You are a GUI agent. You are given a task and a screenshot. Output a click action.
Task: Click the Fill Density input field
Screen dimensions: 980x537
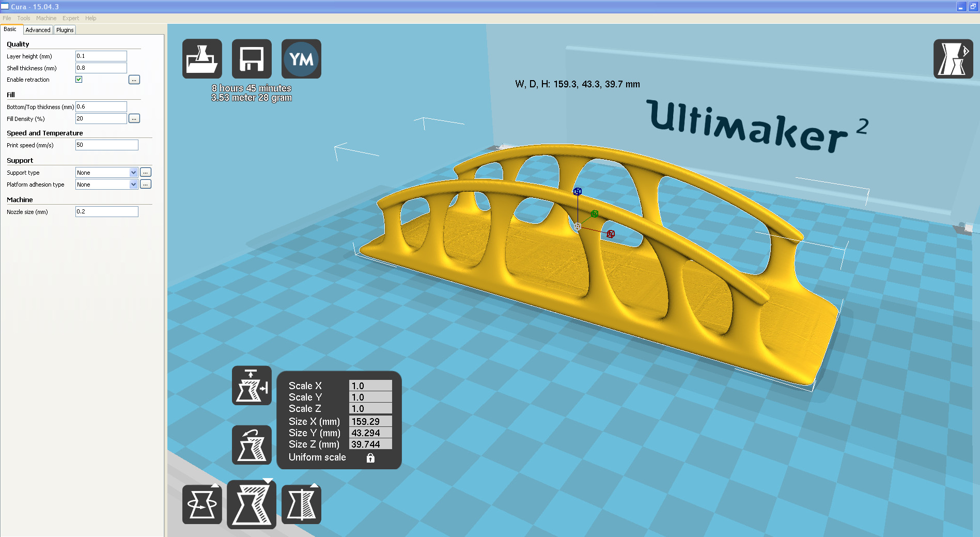[101, 119]
